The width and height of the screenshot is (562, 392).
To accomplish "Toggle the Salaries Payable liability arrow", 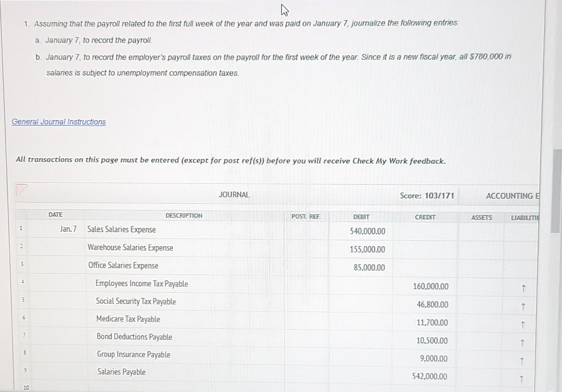I will click(523, 378).
